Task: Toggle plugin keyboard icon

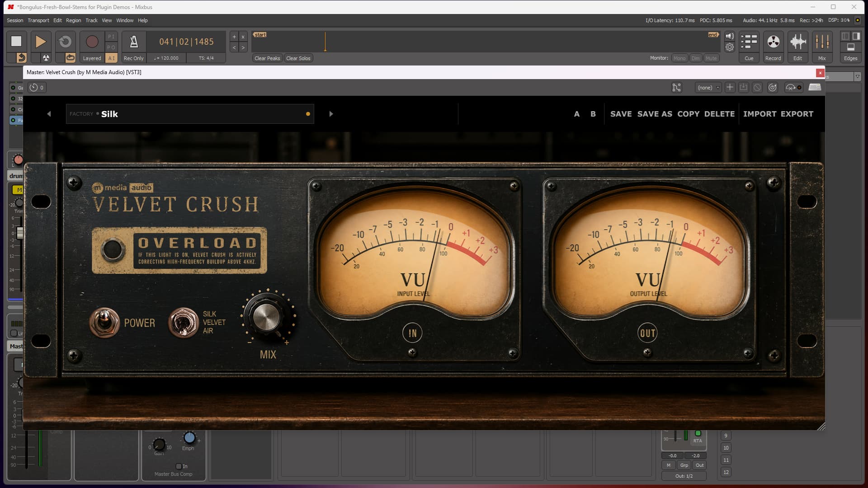Action: click(x=815, y=88)
